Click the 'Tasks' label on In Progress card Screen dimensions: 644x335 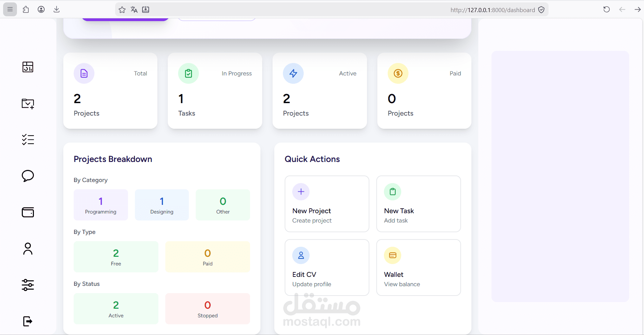[187, 113]
